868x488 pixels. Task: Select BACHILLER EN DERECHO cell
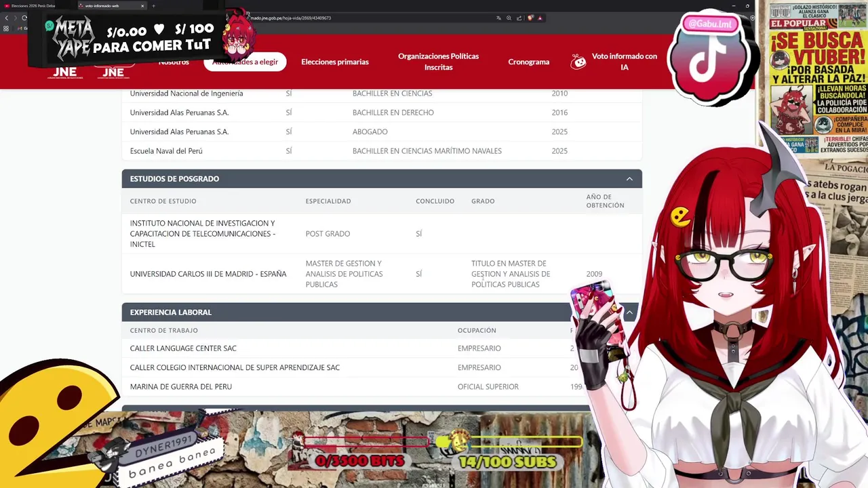(393, 113)
